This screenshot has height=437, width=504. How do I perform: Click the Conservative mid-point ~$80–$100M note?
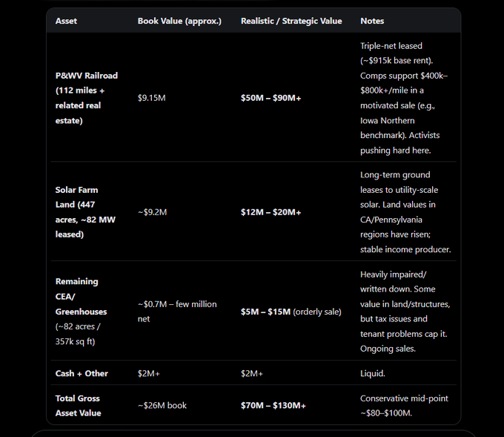[404, 405]
